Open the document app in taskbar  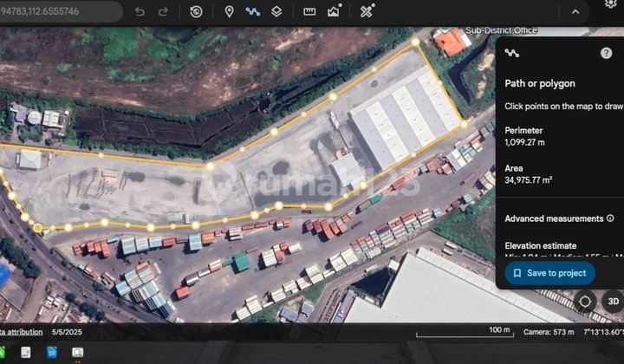point(26,352)
